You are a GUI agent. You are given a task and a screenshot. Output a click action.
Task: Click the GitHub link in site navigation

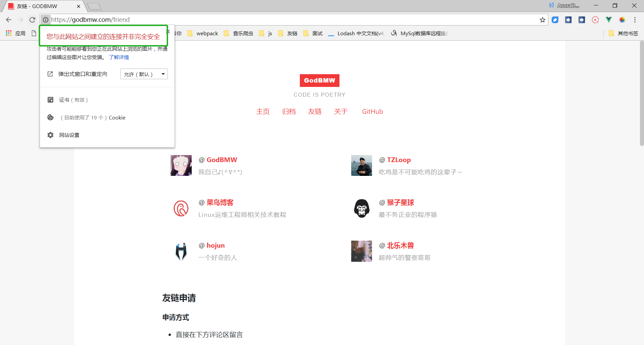point(372,111)
